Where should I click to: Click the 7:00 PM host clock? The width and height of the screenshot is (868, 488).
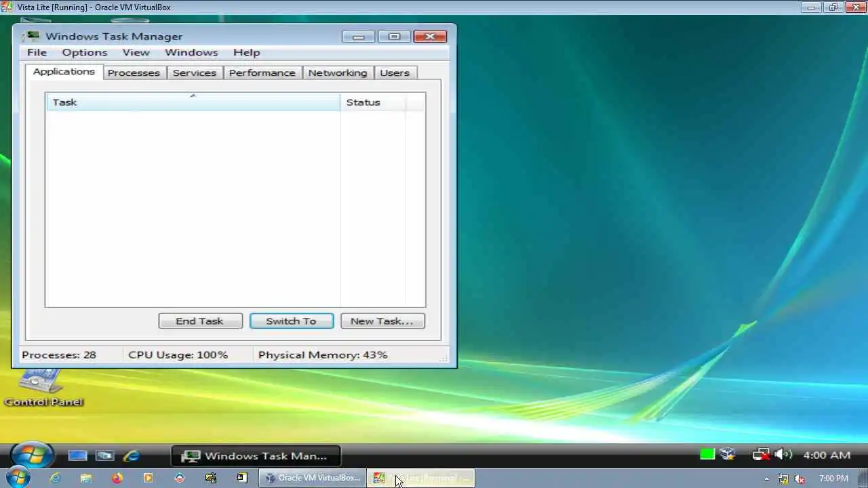(x=833, y=479)
